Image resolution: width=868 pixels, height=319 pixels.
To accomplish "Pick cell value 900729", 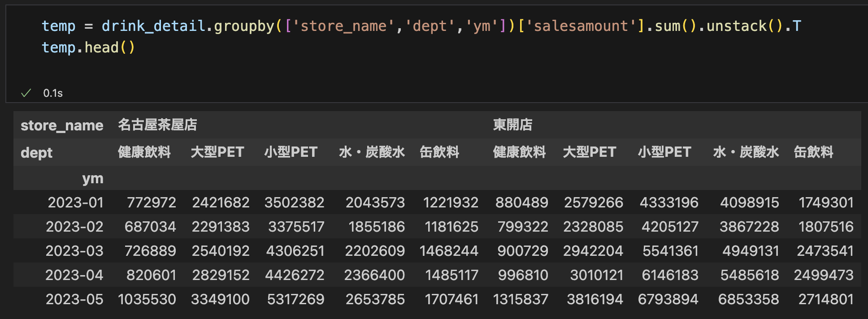I will click(x=523, y=251).
